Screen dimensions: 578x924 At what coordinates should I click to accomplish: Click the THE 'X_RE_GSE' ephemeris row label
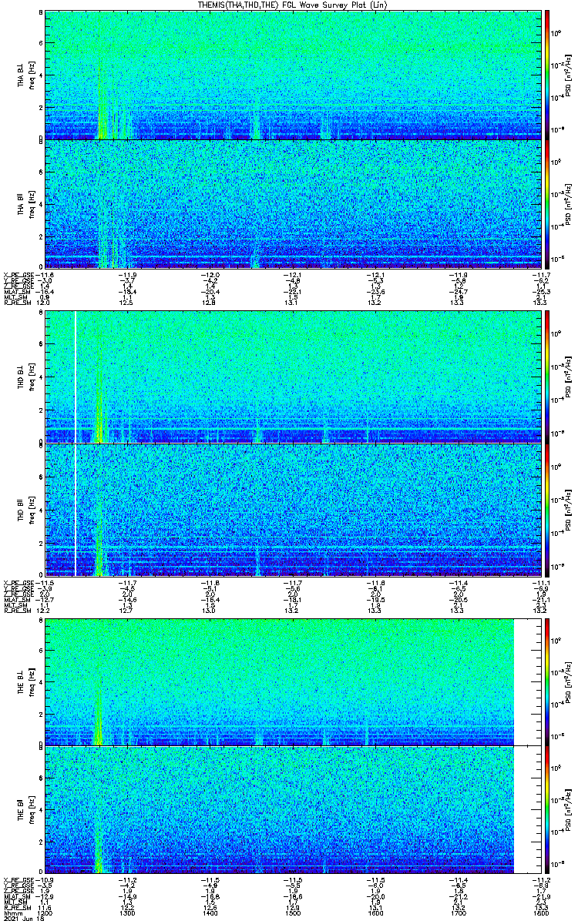[20, 880]
